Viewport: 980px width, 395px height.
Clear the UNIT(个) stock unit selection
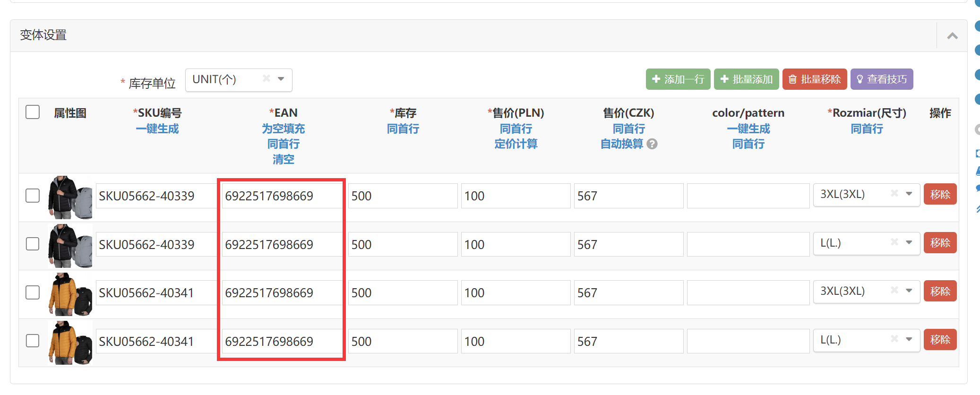pyautogui.click(x=266, y=78)
